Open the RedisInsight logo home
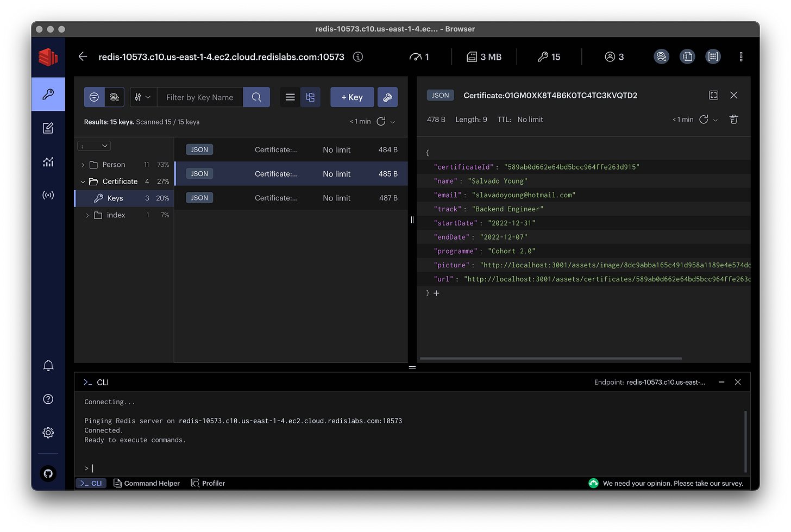791x532 pixels. pos(48,57)
